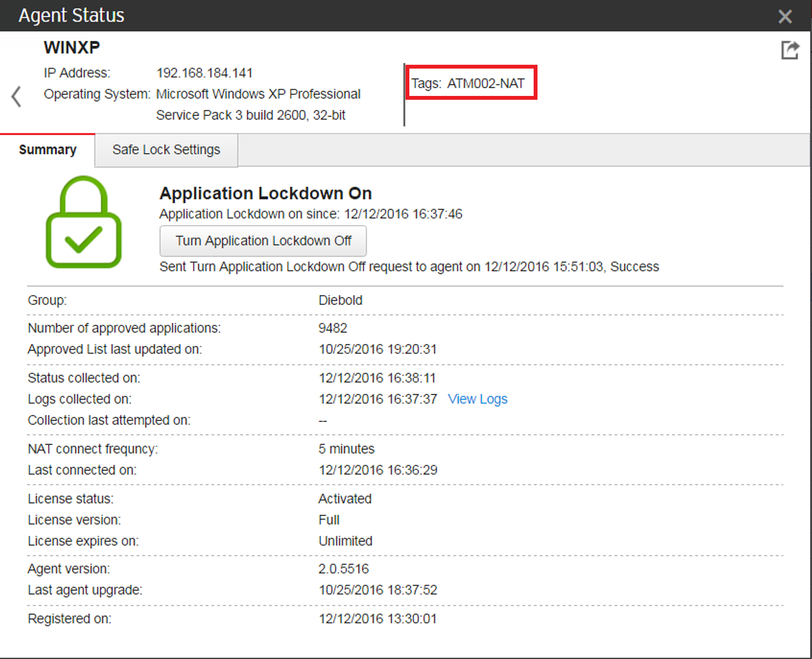
Task: Click the Diebold group value
Action: click(340, 300)
